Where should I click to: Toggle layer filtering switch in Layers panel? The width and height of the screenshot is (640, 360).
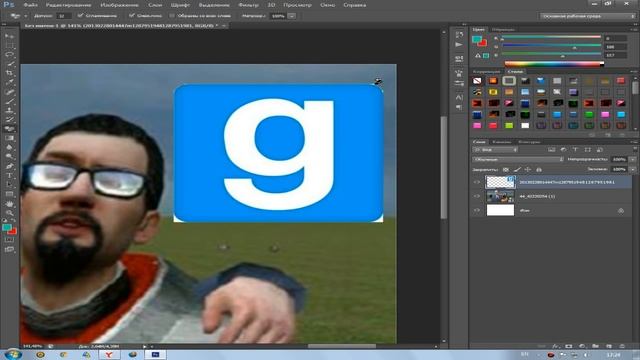pos(635,150)
